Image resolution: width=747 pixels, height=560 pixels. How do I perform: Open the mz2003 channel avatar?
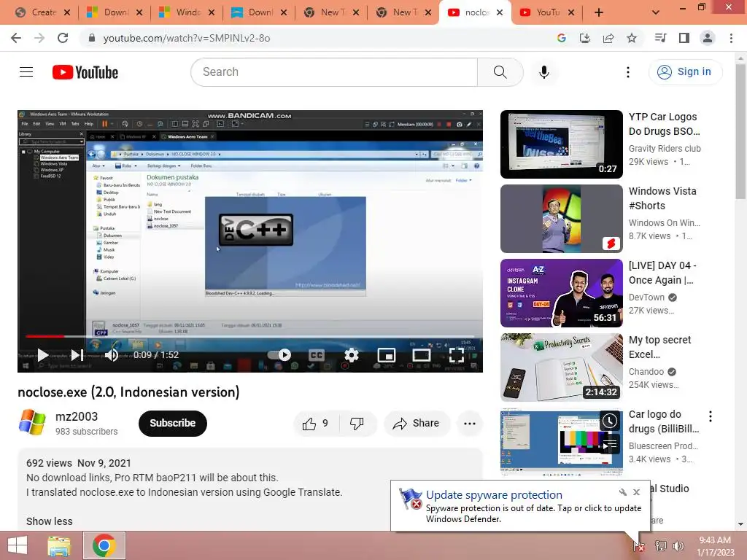32,422
